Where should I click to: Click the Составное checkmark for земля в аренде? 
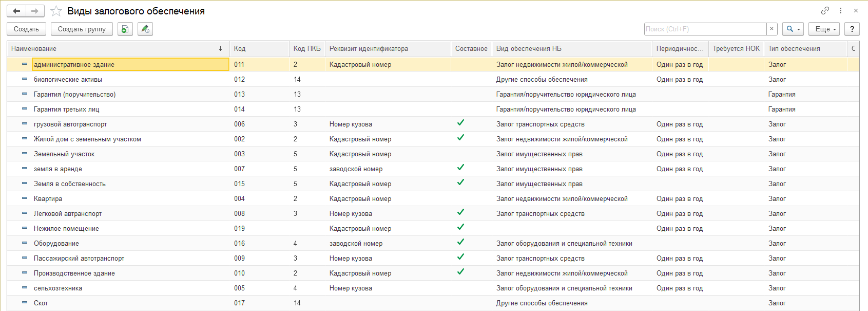pos(461,168)
